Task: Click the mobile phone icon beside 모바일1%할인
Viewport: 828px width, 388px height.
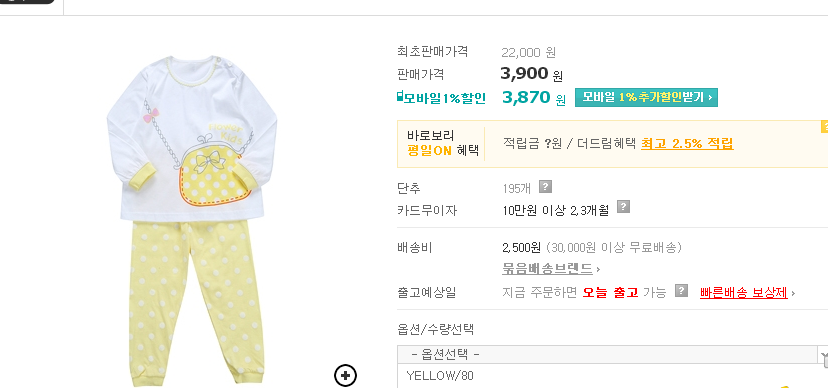Action: coord(400,97)
